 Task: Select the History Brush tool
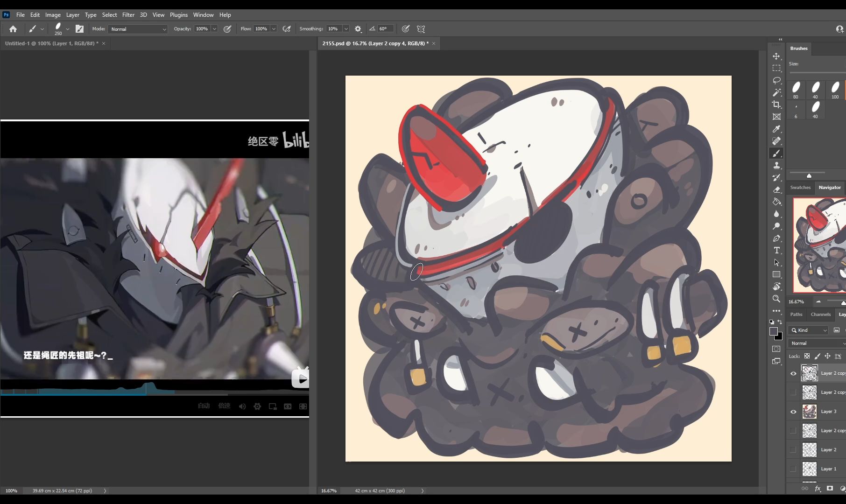[776, 177]
